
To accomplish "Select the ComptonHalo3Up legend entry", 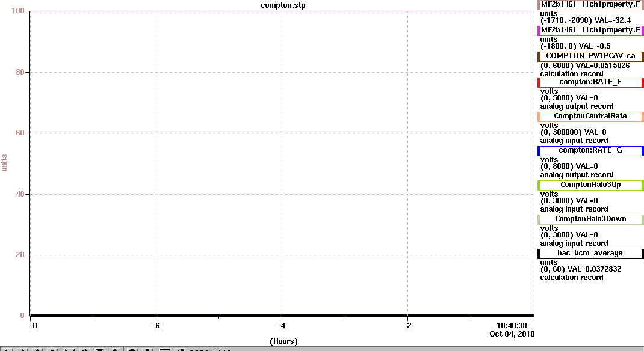I will click(590, 185).
